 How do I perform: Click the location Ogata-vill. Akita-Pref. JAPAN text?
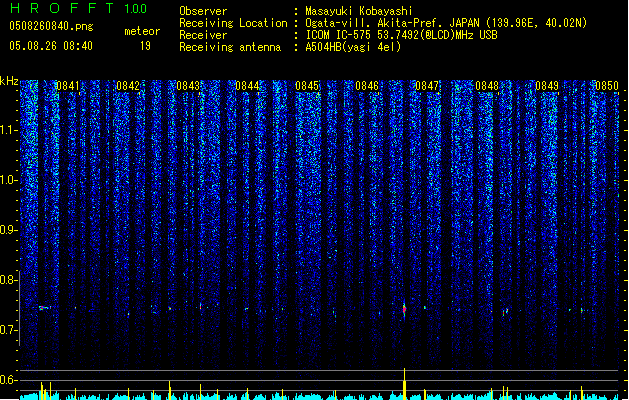pos(392,23)
